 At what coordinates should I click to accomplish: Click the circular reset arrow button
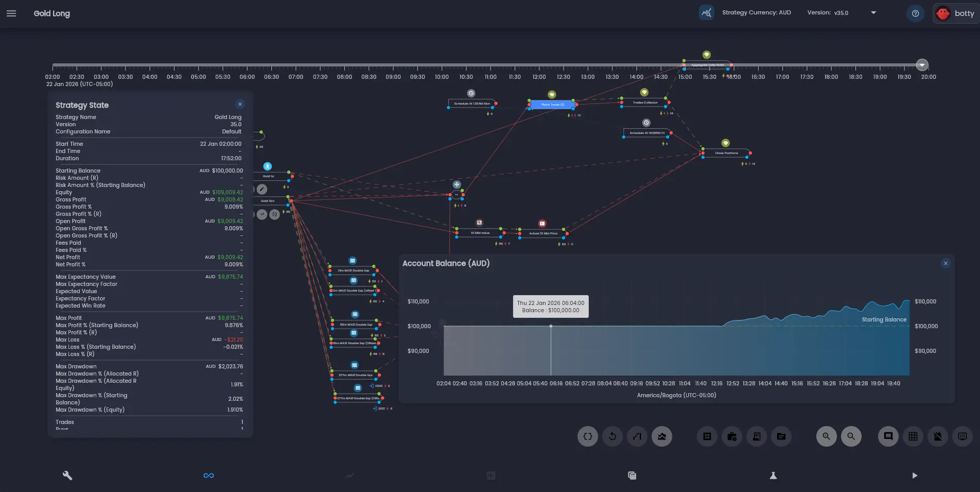point(612,436)
